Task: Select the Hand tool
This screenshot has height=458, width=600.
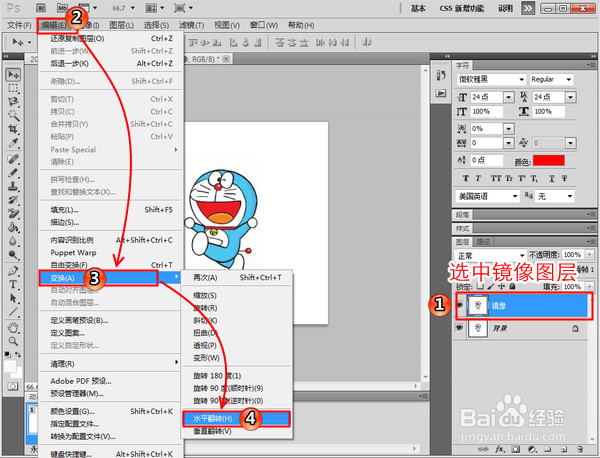Action: (x=13, y=328)
